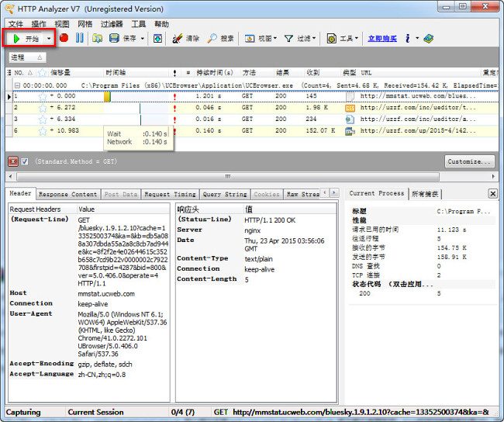This screenshot has width=504, height=422.
Task: Select the Header tab
Action: pyautogui.click(x=20, y=193)
